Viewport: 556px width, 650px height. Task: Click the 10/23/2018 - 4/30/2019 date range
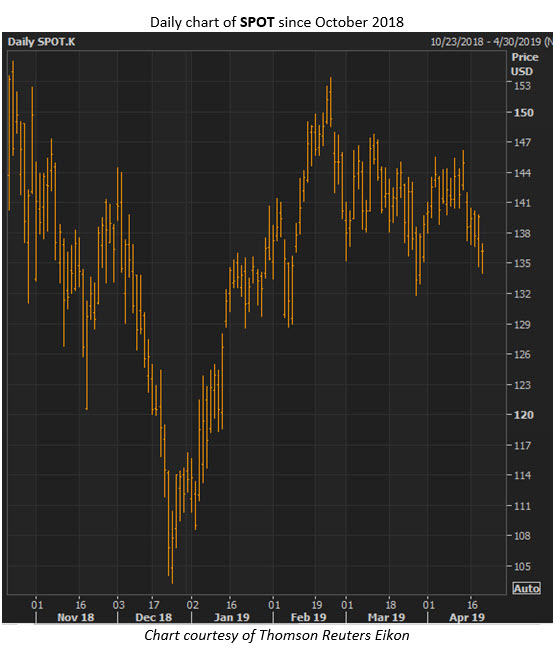tap(486, 42)
